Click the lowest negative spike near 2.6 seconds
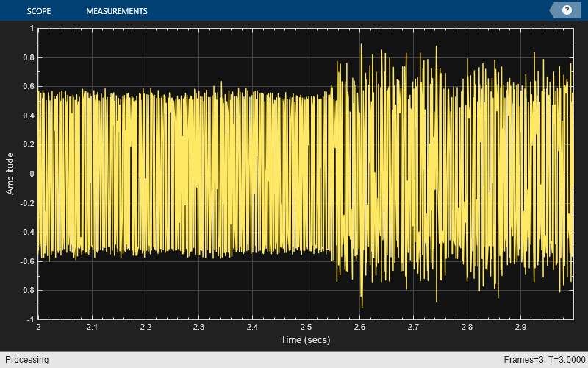This screenshot has width=588, height=368. pos(362,307)
